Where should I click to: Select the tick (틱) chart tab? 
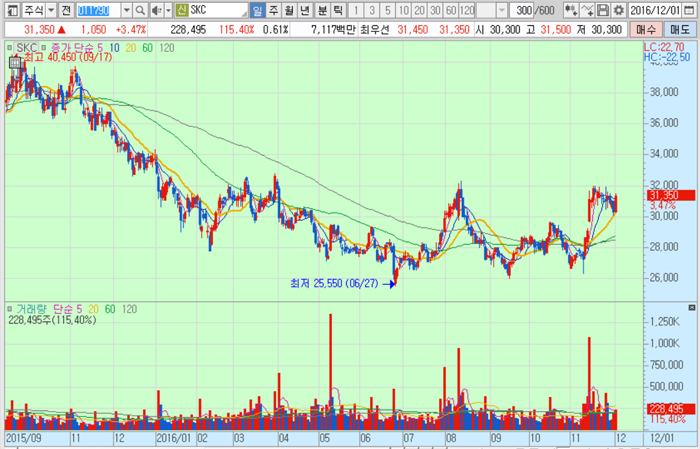pos(338,9)
